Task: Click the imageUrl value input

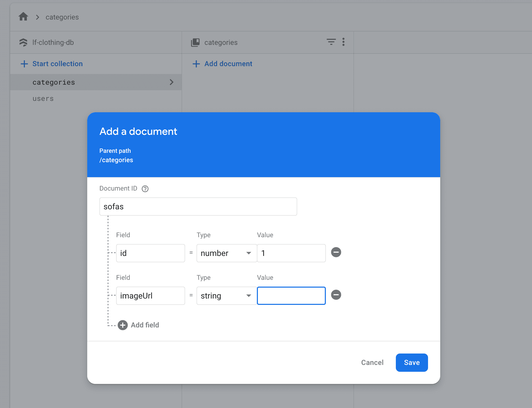Action: [x=291, y=296]
